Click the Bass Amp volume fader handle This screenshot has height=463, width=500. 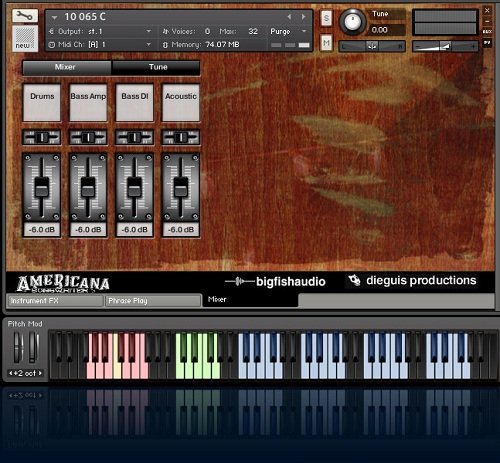(88, 188)
